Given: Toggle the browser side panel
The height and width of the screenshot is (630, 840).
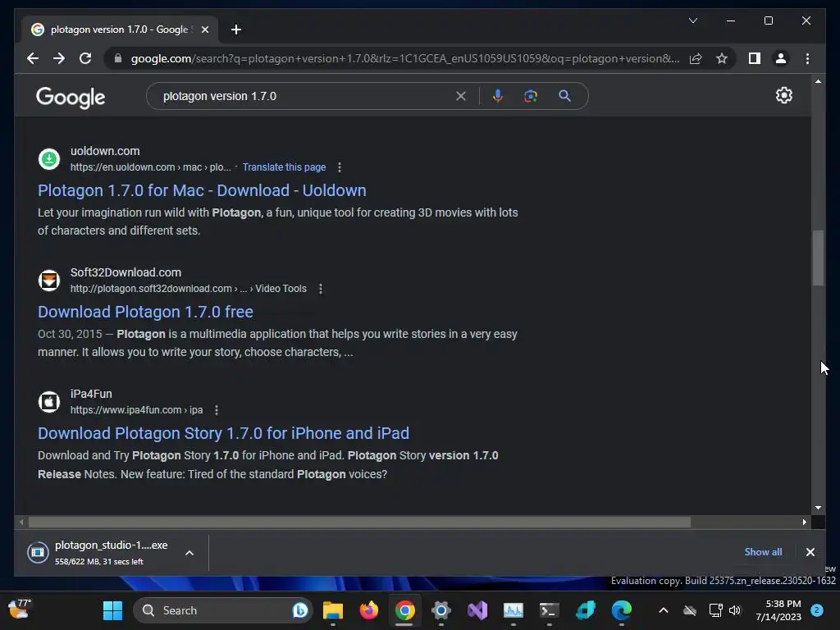Looking at the screenshot, I should (x=755, y=58).
